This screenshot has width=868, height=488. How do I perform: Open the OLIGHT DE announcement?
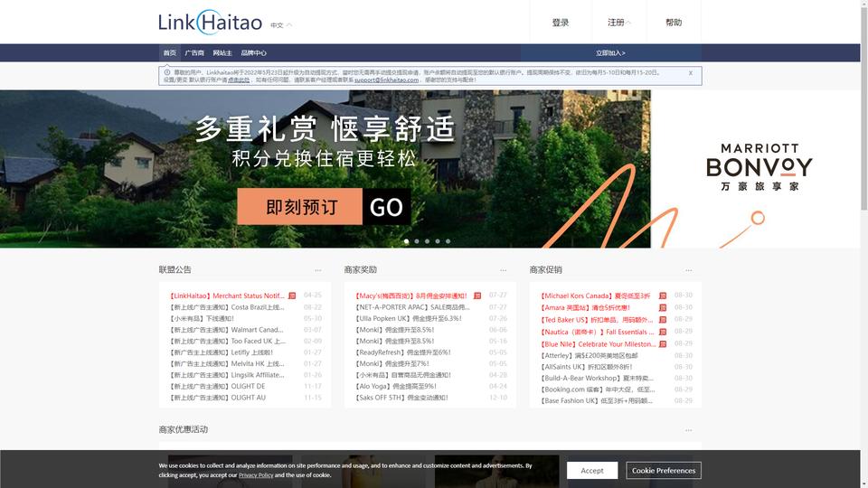point(218,386)
